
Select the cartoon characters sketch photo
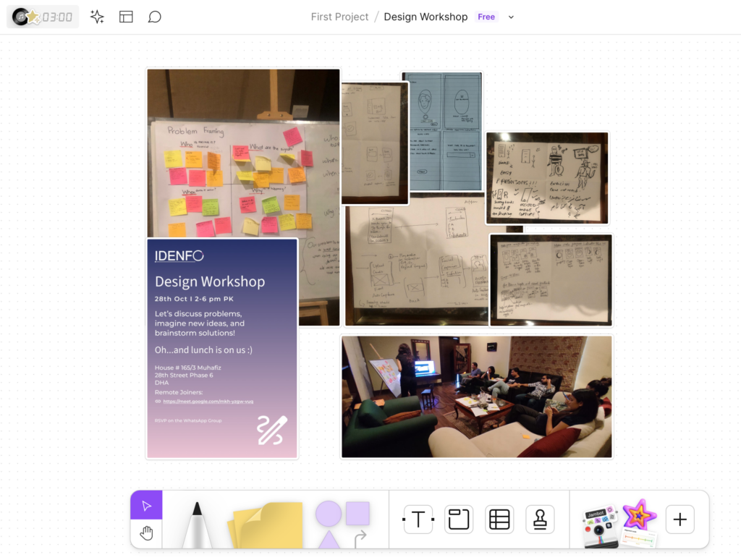pos(547,178)
